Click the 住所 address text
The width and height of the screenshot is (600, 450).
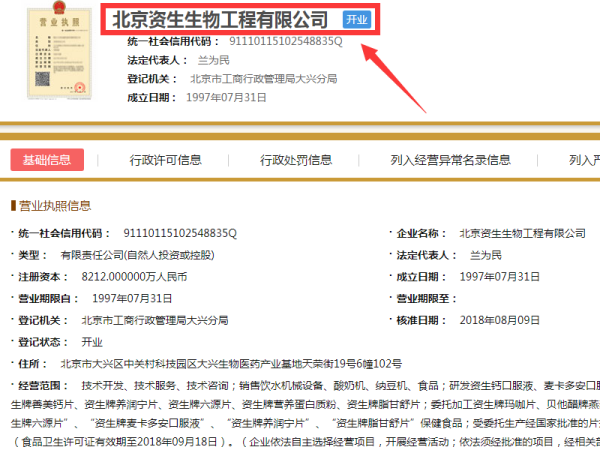(231, 364)
